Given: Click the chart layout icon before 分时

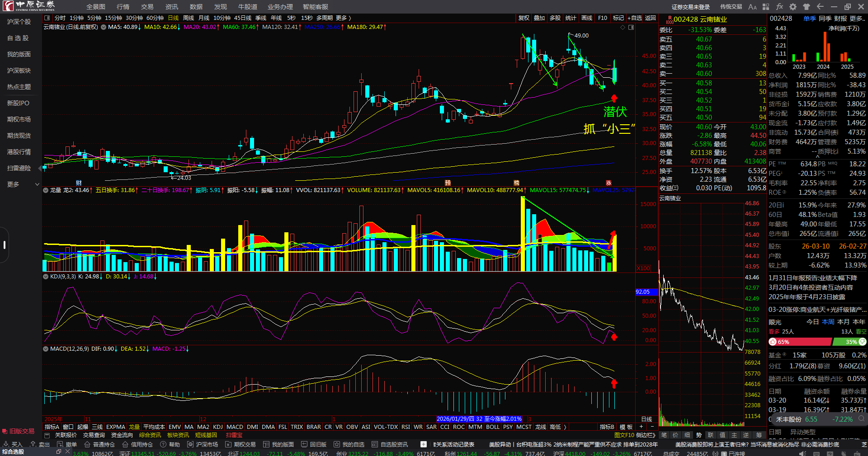Looking at the screenshot, I should [x=47, y=18].
